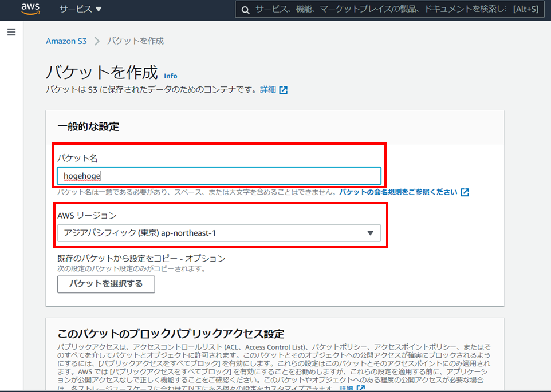Click the [Alt+S] shortcut hint
Viewport: 551px width, 392px height.
525,9
